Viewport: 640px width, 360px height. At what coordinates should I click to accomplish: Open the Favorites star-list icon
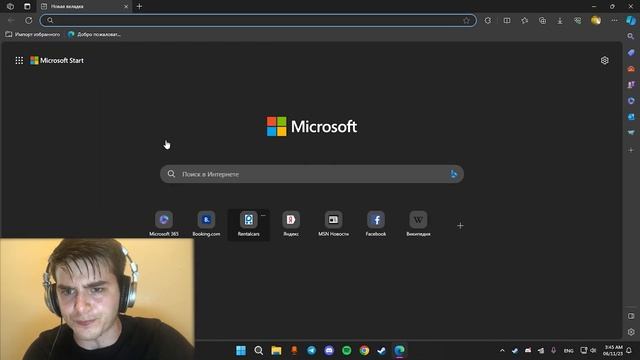point(524,20)
